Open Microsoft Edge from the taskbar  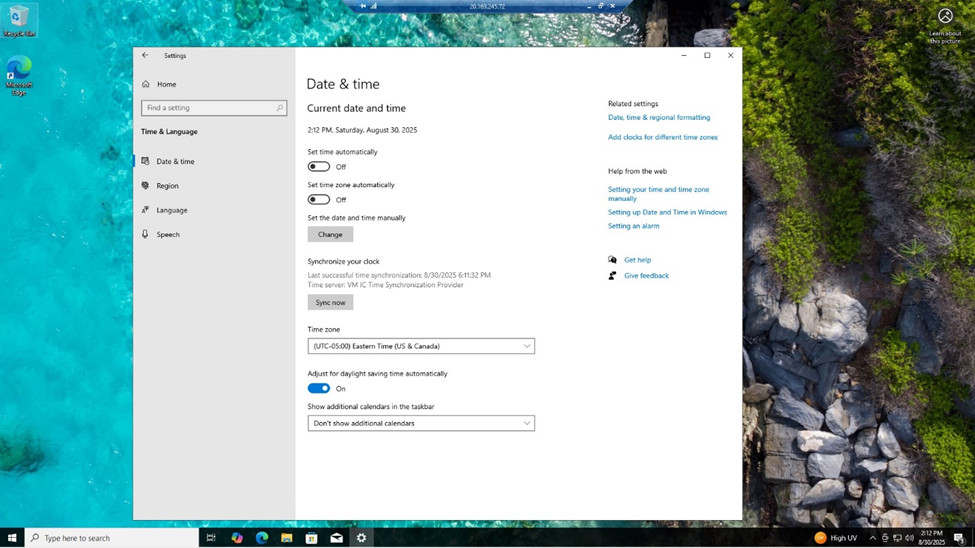pyautogui.click(x=262, y=538)
